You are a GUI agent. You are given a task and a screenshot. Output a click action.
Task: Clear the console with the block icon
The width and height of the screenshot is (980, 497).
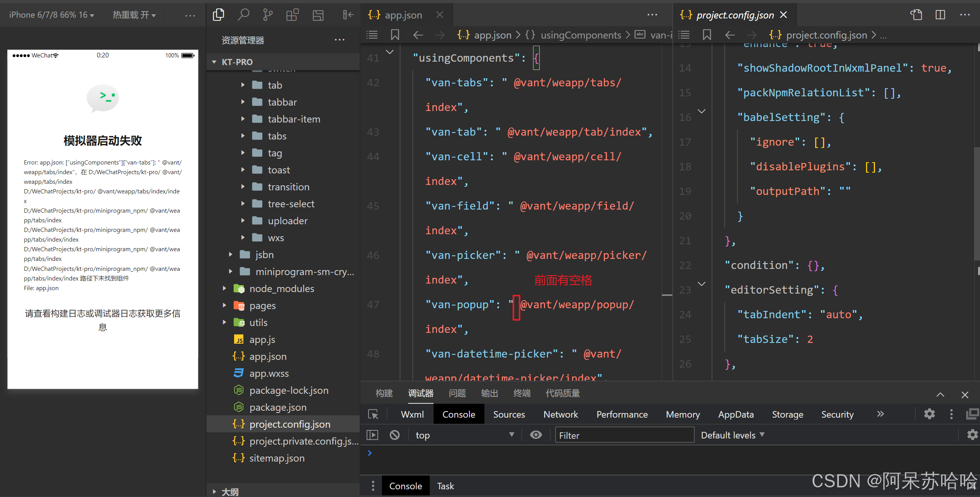click(x=394, y=435)
